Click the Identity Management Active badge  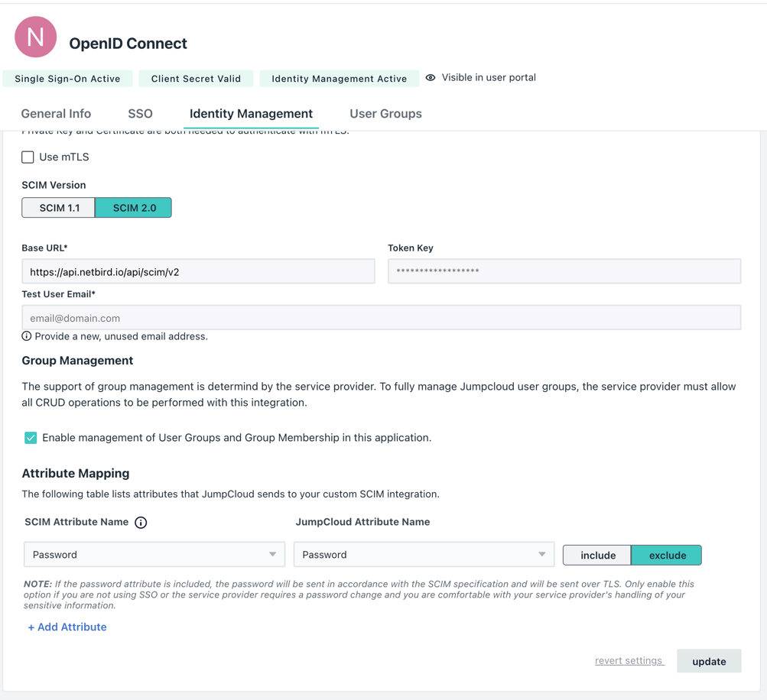339,77
